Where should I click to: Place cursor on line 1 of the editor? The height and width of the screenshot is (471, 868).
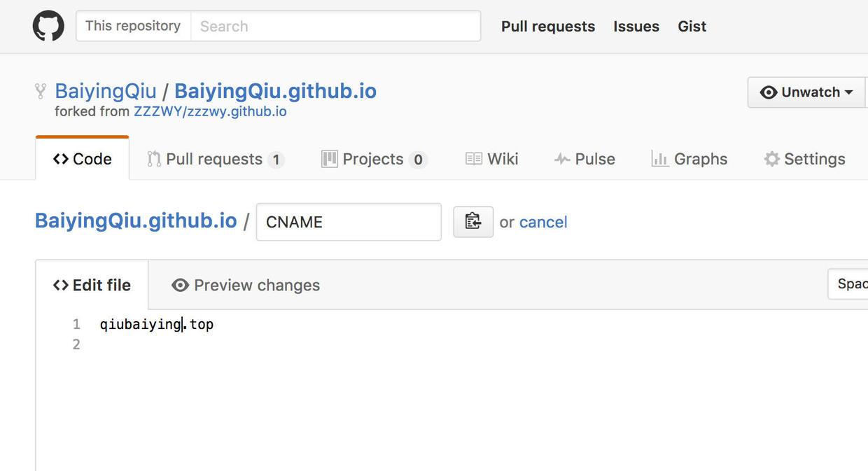(155, 323)
